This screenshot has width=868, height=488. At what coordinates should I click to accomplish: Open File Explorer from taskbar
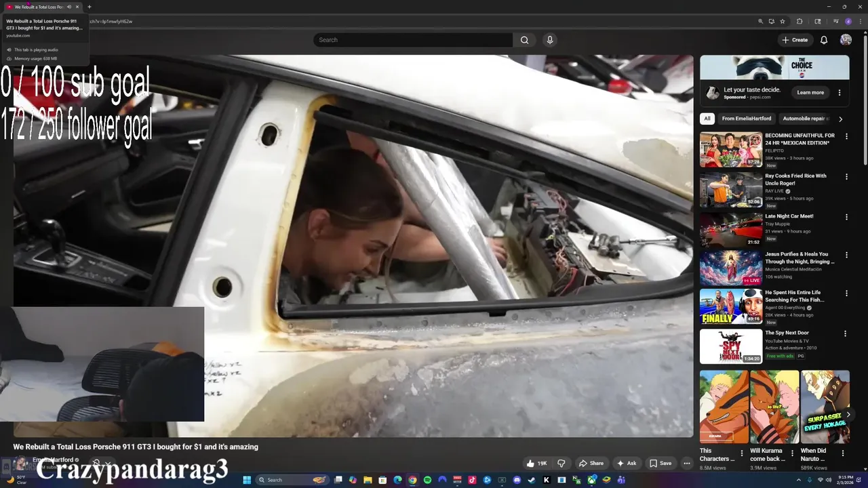pos(368,480)
